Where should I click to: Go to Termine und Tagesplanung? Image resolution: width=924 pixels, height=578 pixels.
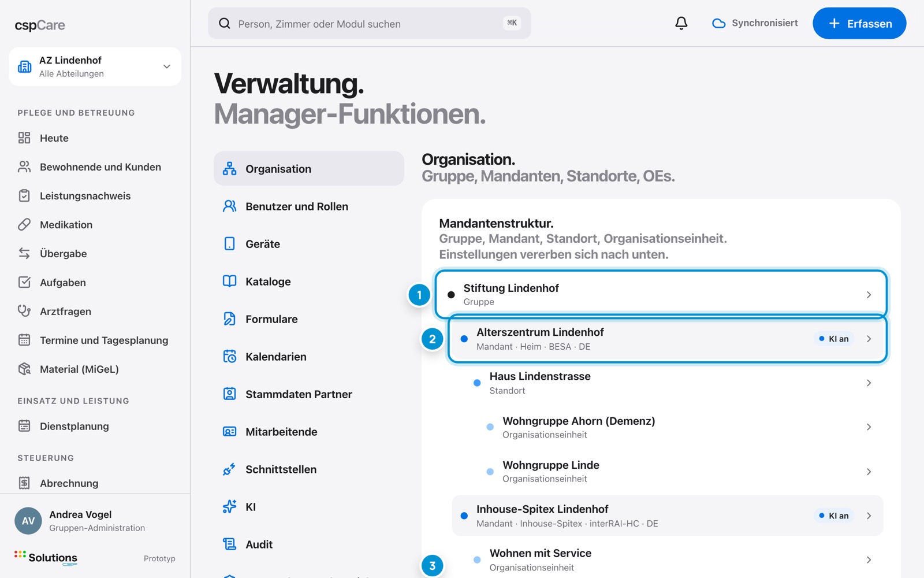point(95,340)
